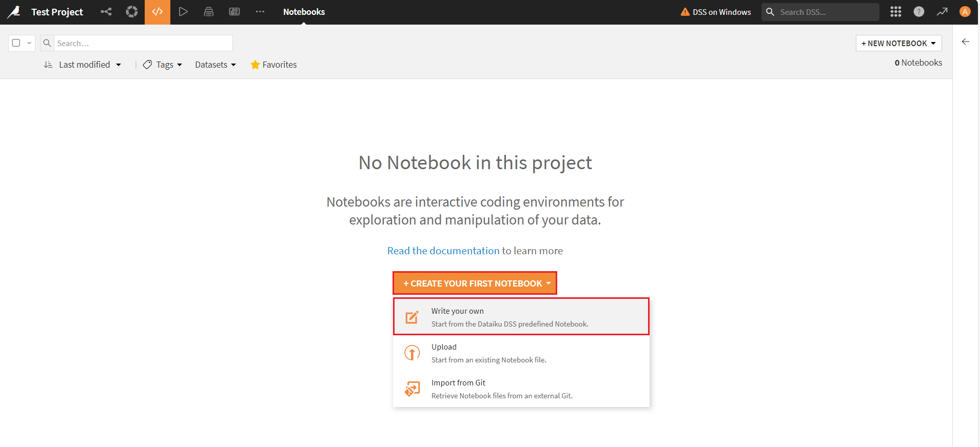Click the Dataiku bird logo
This screenshot has height=447, width=980.
[14, 12]
